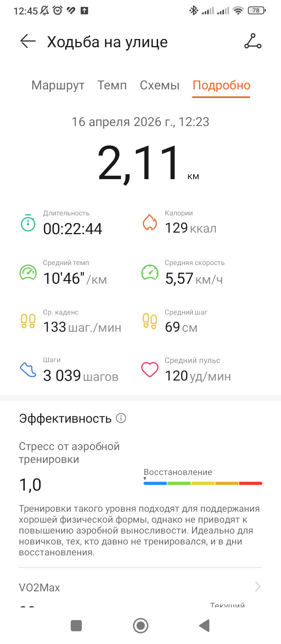
Task: Tap the average pace gauge icon
Action: click(28, 272)
